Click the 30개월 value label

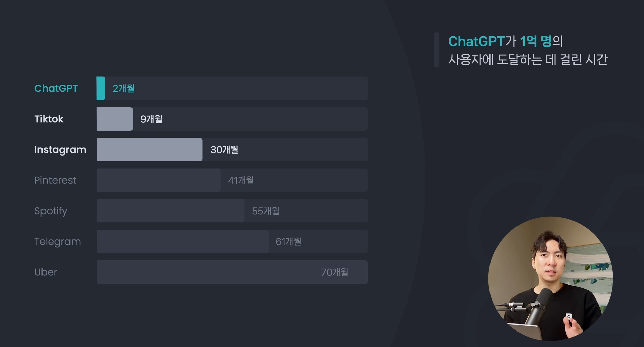click(224, 150)
